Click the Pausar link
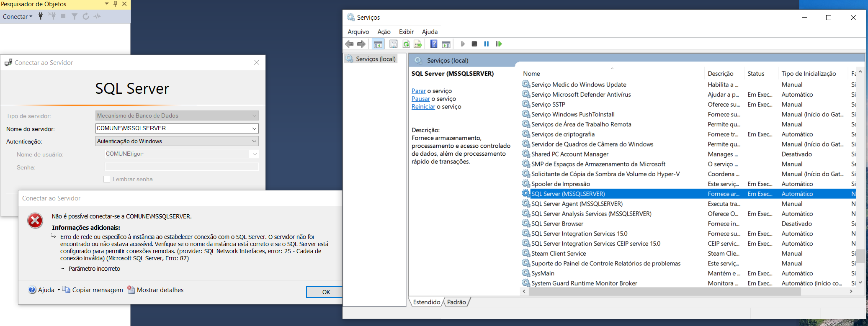Viewport: 868px width, 326px height. pos(421,99)
